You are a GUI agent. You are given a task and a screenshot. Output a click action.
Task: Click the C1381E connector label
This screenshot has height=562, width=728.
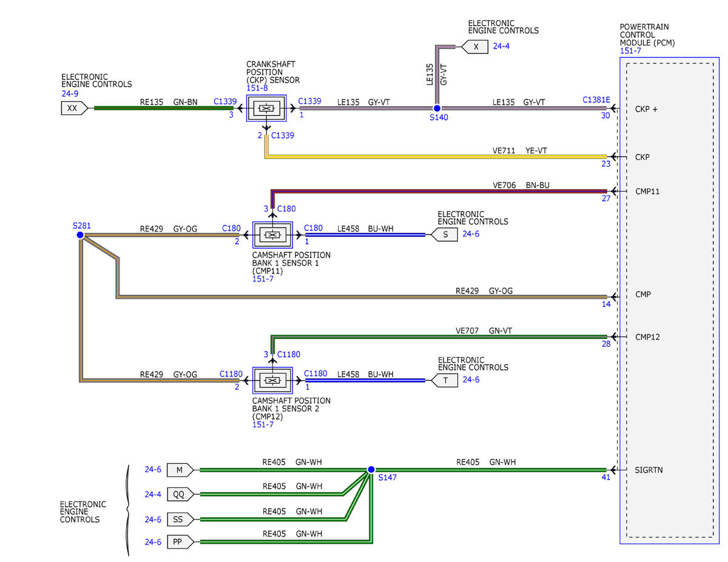(596, 100)
